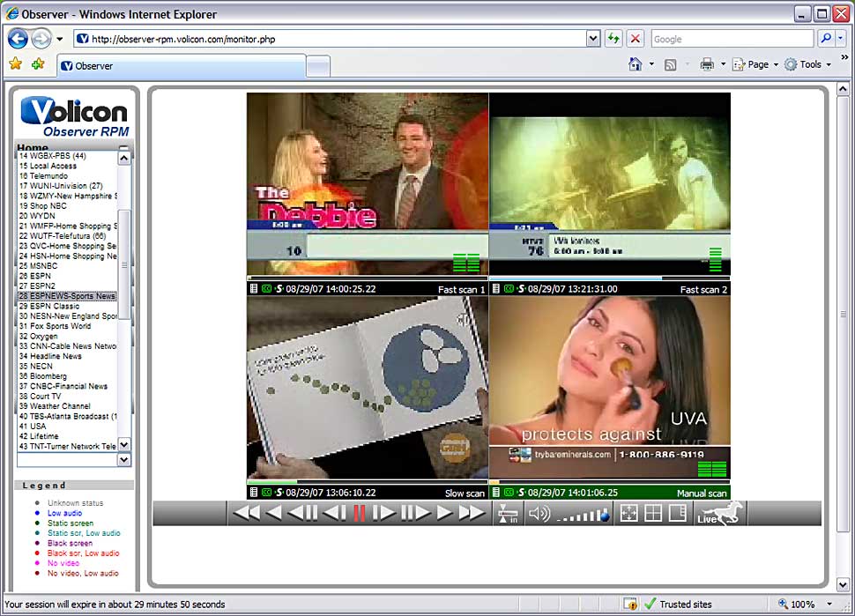Click the Google search input box

(732, 39)
